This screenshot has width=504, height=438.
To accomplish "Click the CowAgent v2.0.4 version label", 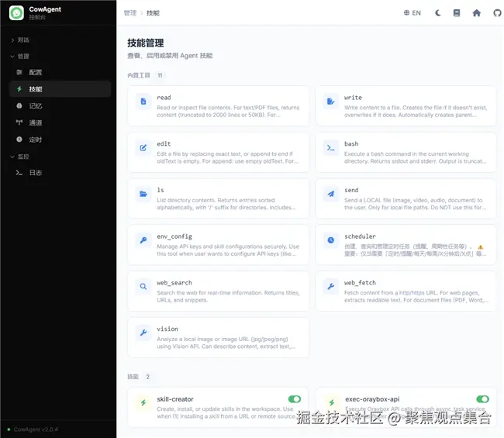I will [x=36, y=429].
